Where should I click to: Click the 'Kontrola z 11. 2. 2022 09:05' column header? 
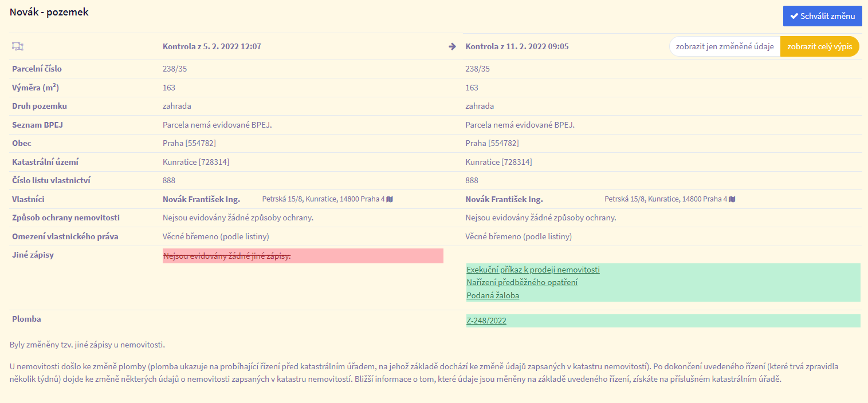(517, 46)
